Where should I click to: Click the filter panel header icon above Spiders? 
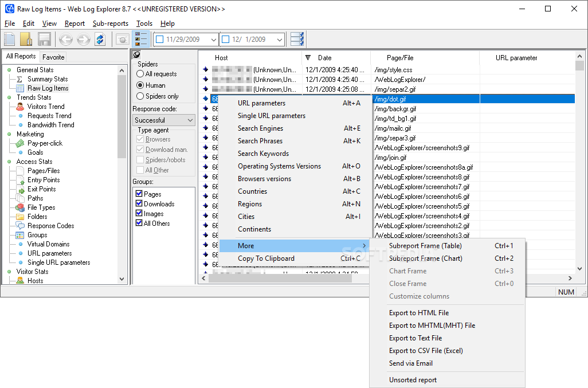tap(136, 54)
